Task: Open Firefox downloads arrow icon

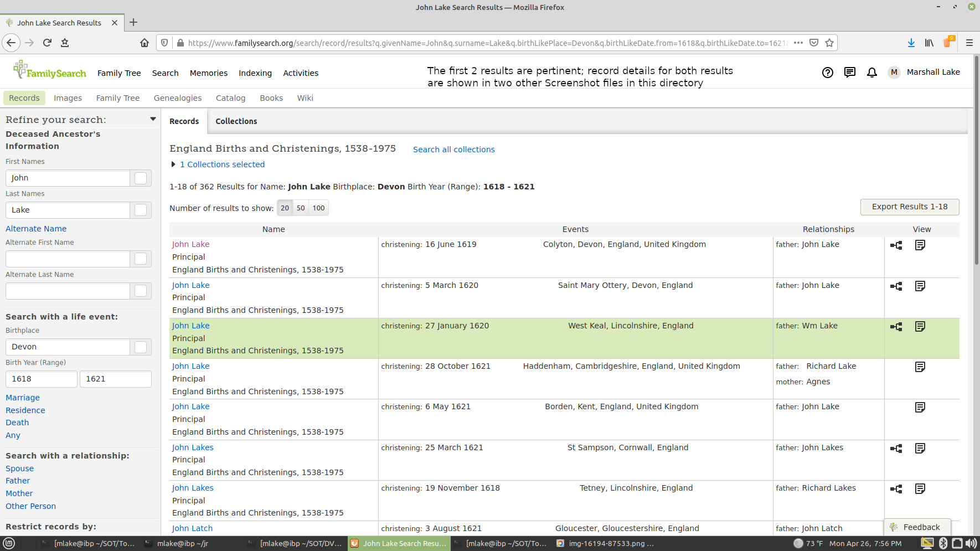Action: pyautogui.click(x=911, y=43)
